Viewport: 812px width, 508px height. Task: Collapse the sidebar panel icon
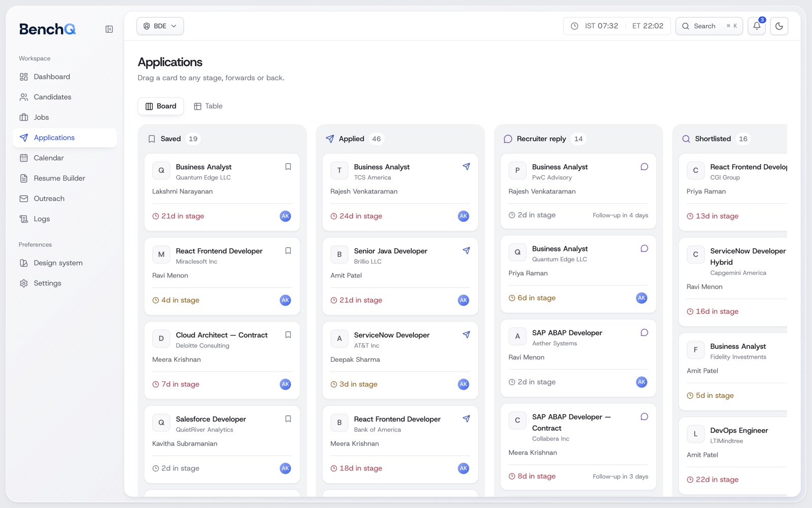click(x=109, y=29)
